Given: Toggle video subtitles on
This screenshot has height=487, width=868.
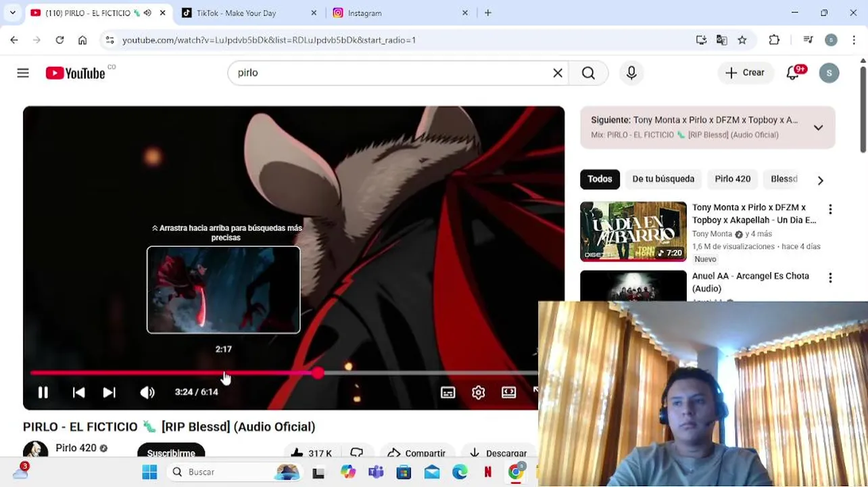Looking at the screenshot, I should click(448, 392).
